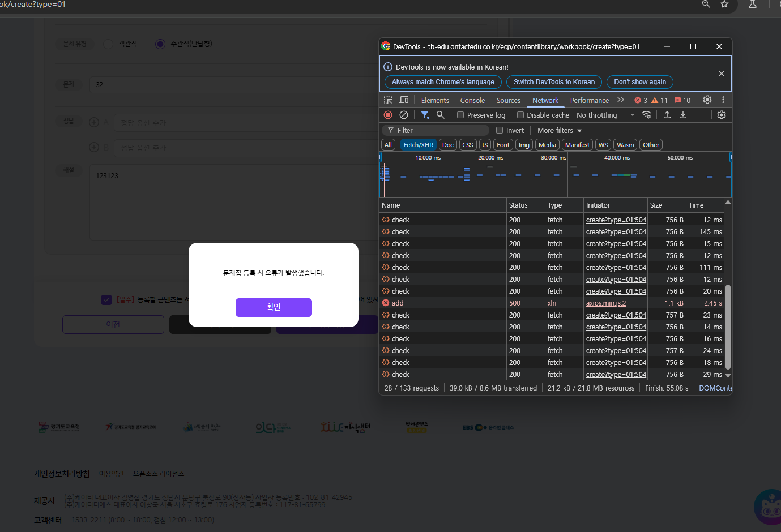The height and width of the screenshot is (532, 781).
Task: Click the export HAR download icon
Action: tap(683, 115)
